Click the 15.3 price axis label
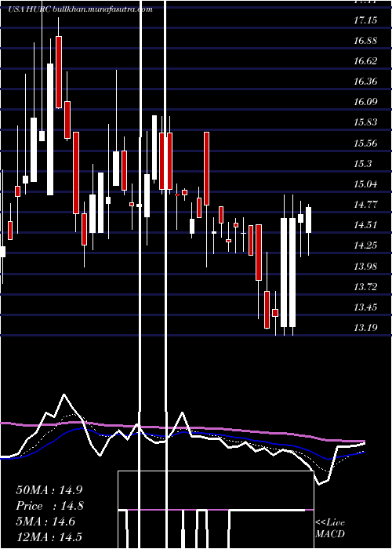 362,163
